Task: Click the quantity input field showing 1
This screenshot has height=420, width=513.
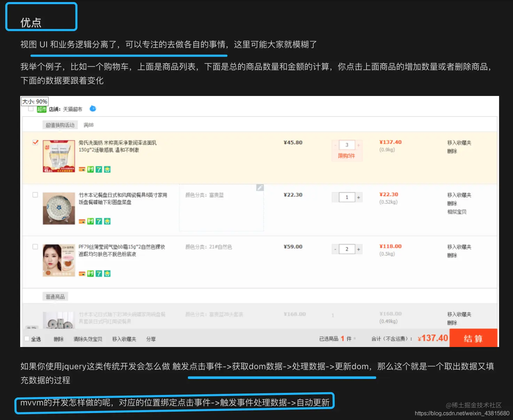Action: click(347, 197)
